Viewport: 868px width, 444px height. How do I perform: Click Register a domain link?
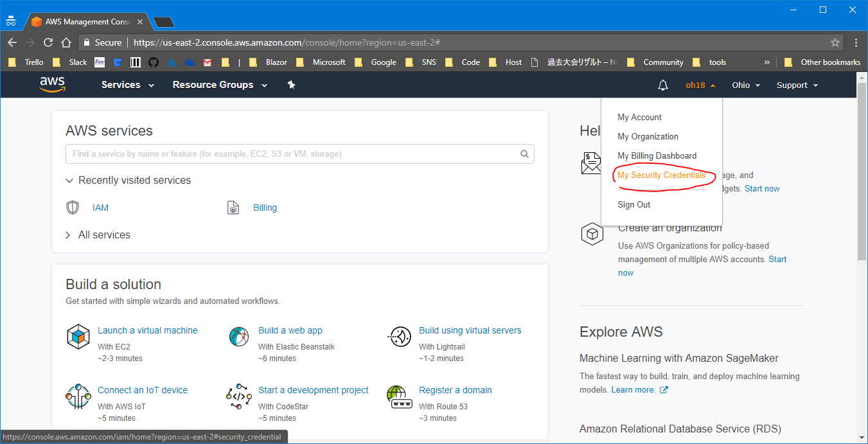[x=456, y=390]
